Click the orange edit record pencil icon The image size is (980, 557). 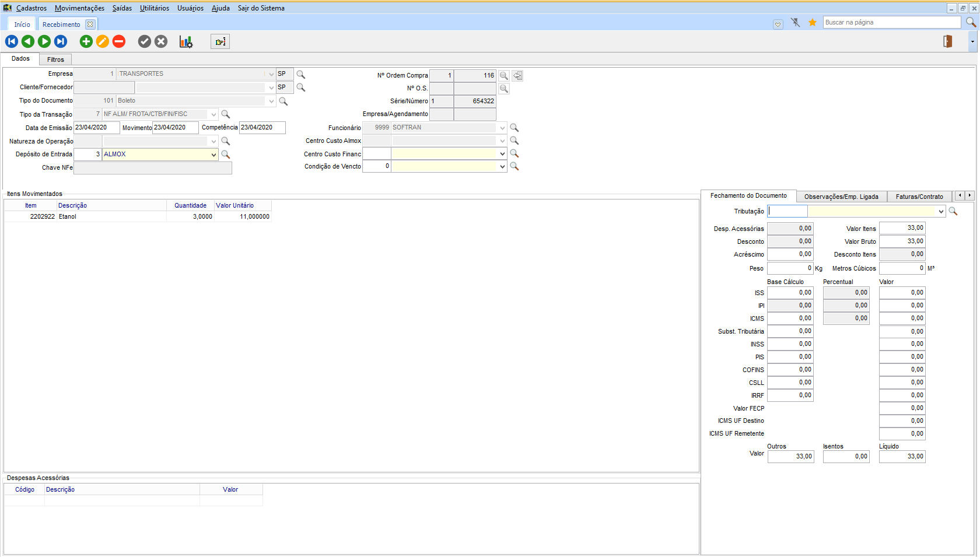pos(103,41)
